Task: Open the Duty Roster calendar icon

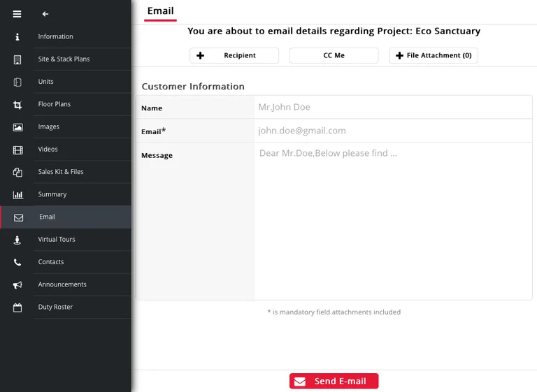Action: (17, 307)
